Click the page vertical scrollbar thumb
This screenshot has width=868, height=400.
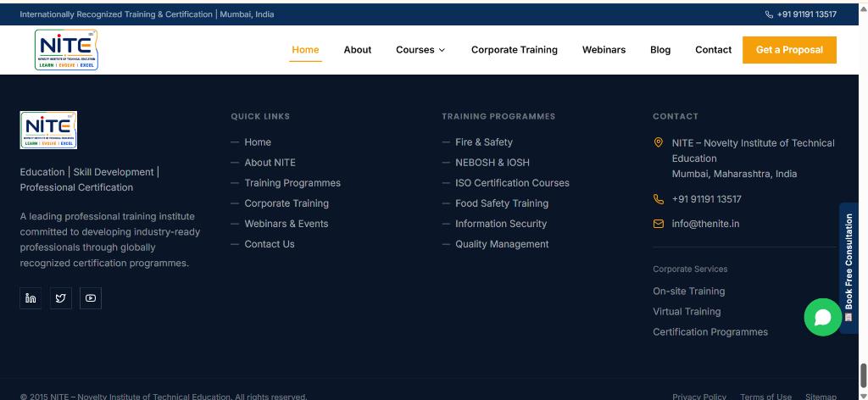click(863, 375)
